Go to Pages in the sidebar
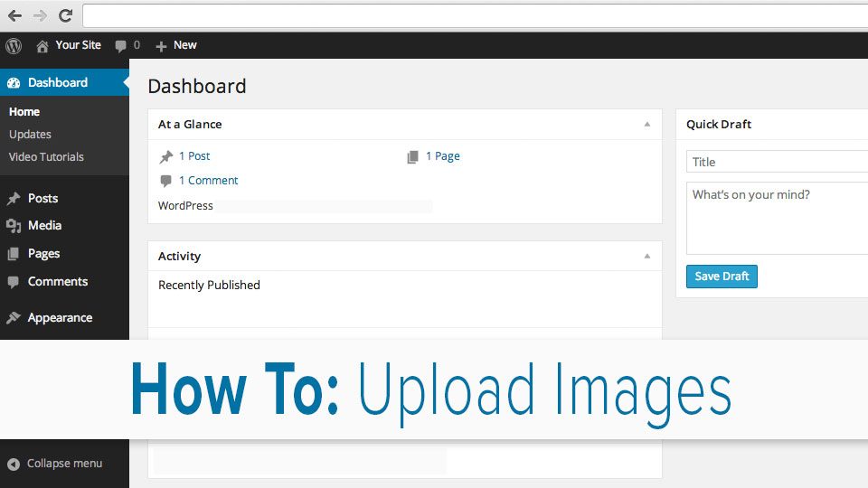 (43, 254)
